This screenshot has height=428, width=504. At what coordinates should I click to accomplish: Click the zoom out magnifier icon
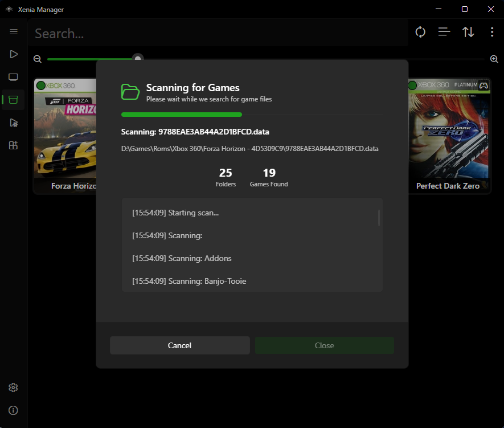(x=38, y=59)
